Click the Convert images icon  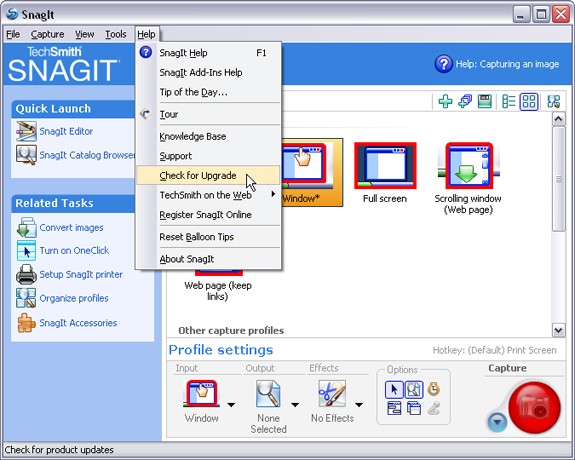[x=26, y=227]
